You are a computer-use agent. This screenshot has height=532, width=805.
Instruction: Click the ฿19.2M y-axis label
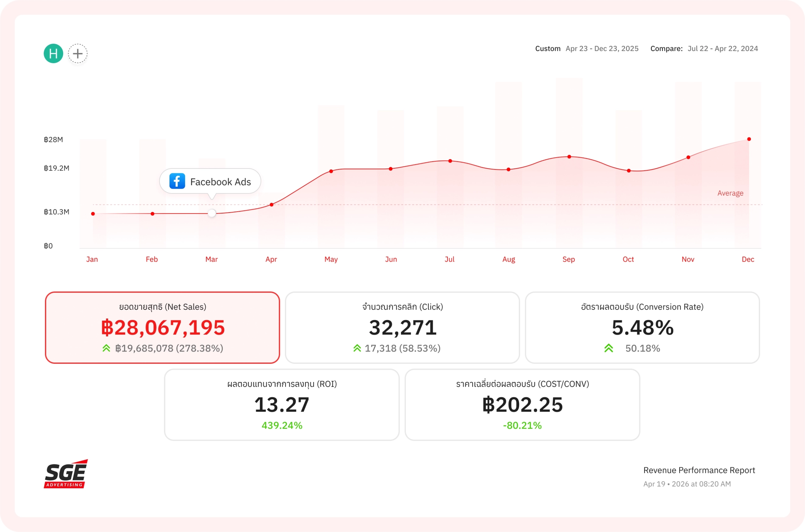point(57,168)
